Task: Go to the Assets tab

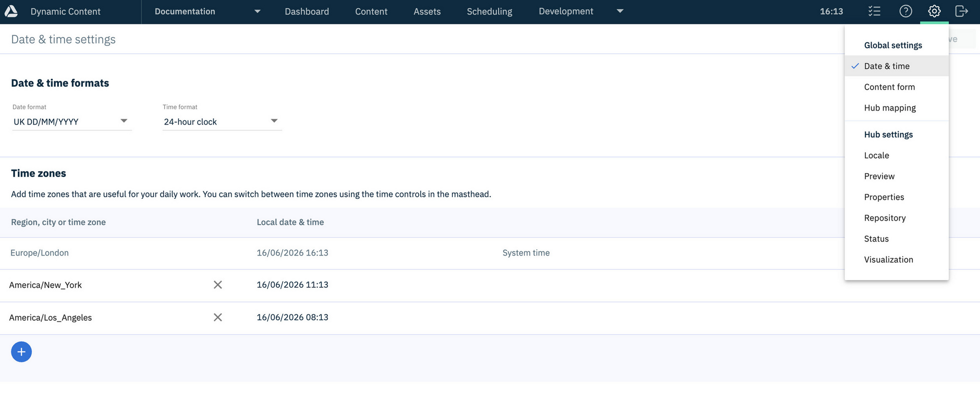Action: coord(427,11)
